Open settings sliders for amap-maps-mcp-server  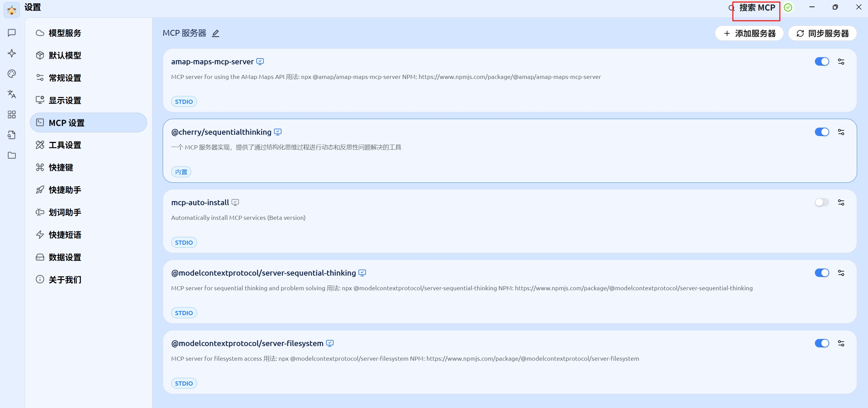(841, 62)
